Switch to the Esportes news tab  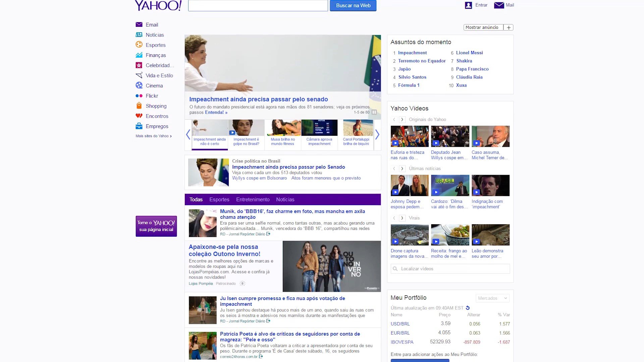pos(219,199)
